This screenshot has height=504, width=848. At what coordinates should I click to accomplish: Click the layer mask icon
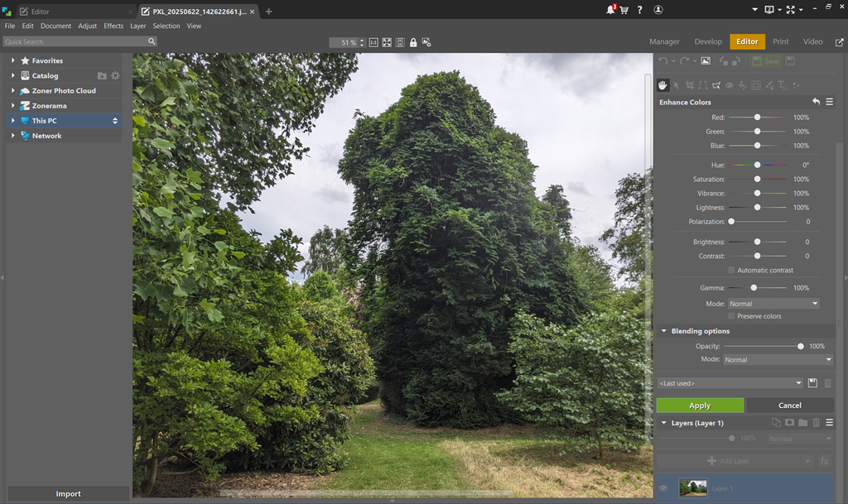(790, 422)
